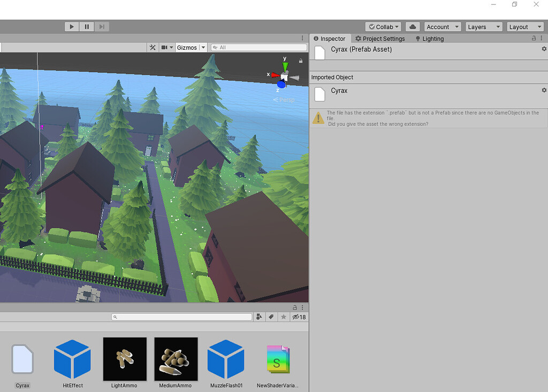The width and height of the screenshot is (548, 392).
Task: Click the Pause button in the toolbar
Action: (x=86, y=26)
